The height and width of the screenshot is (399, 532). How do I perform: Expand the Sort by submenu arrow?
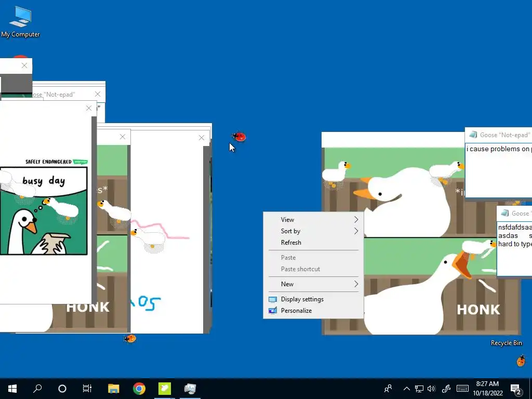coord(356,231)
